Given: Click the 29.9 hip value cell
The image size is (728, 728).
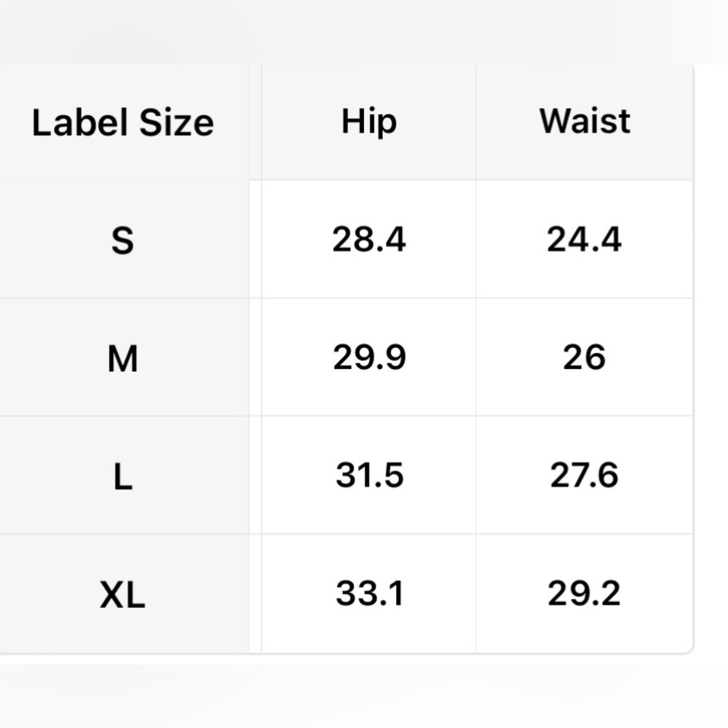Looking at the screenshot, I should point(369,357).
